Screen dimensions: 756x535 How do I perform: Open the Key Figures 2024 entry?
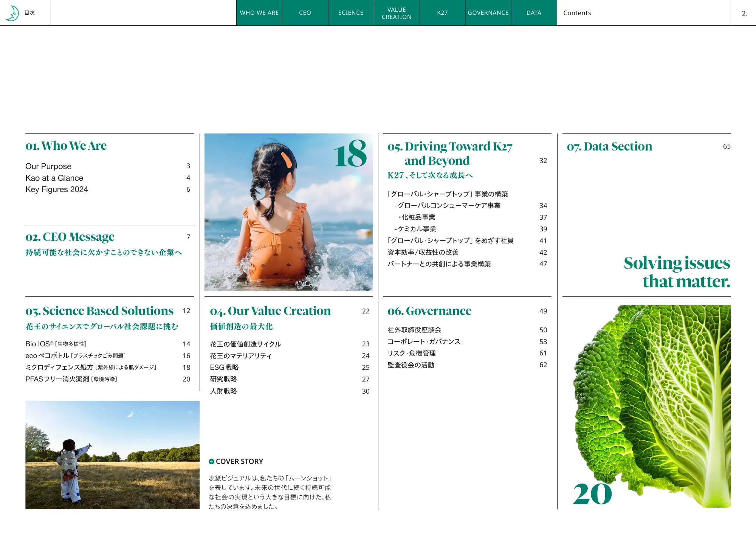(56, 189)
